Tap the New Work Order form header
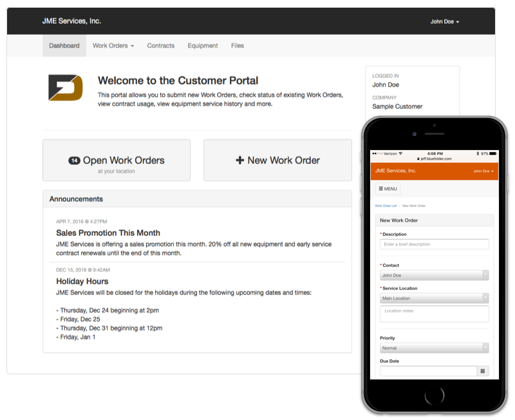Image resolution: width=515 pixels, height=420 pixels. click(x=434, y=220)
